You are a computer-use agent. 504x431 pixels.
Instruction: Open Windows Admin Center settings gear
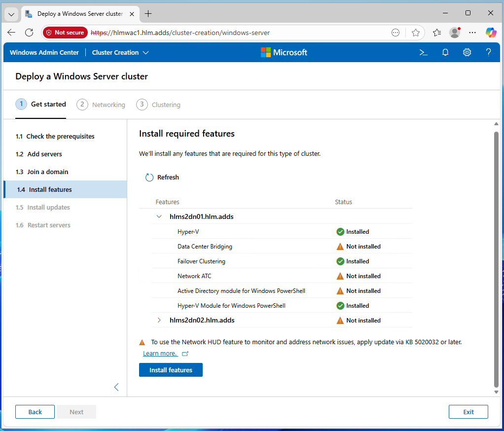(x=467, y=52)
